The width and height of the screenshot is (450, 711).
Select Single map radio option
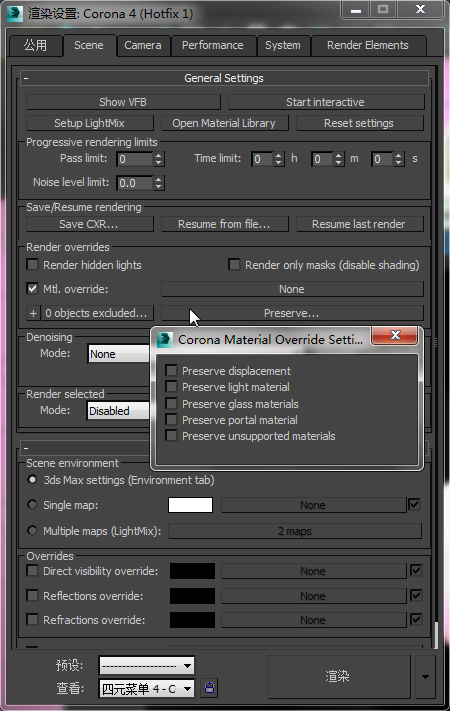point(32,504)
